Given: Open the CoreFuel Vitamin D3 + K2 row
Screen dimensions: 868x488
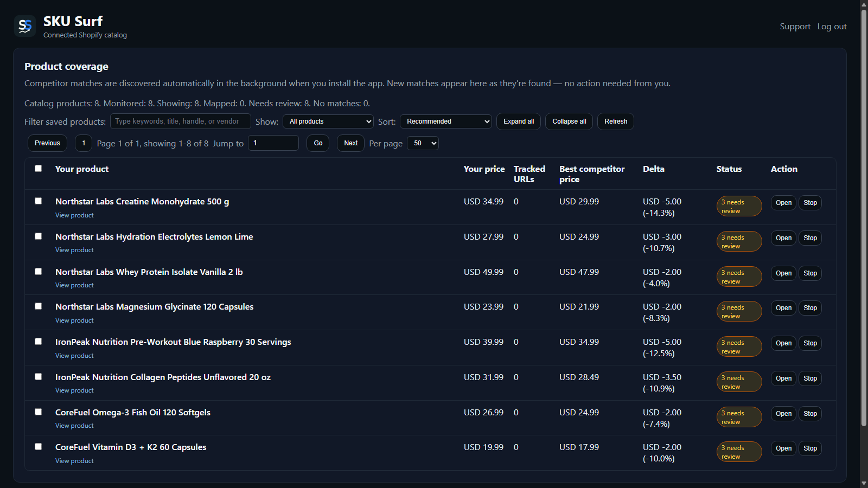Looking at the screenshot, I should [783, 448].
